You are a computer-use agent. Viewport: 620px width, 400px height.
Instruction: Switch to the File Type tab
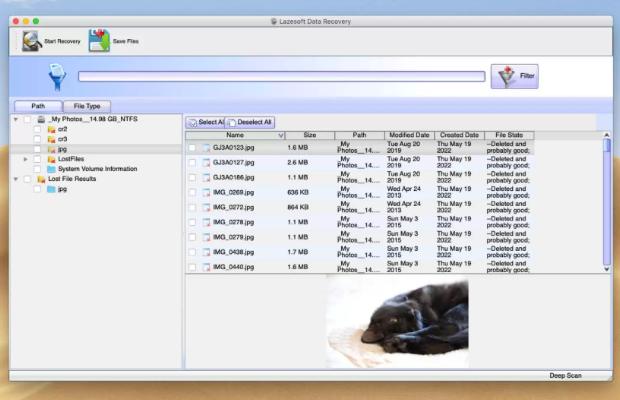coord(87,106)
